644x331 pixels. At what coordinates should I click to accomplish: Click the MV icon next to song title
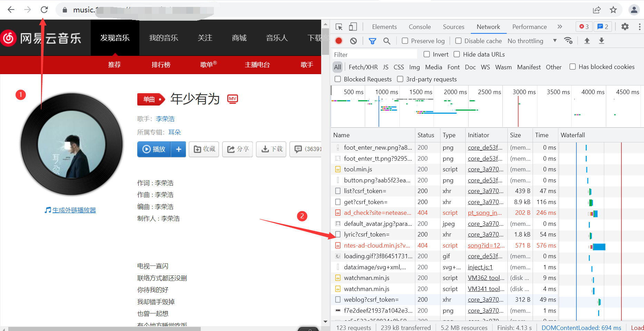(x=233, y=99)
